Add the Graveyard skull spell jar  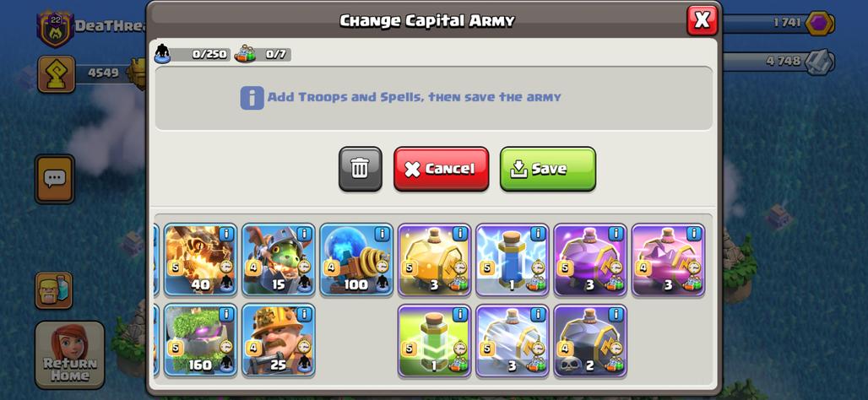(591, 340)
